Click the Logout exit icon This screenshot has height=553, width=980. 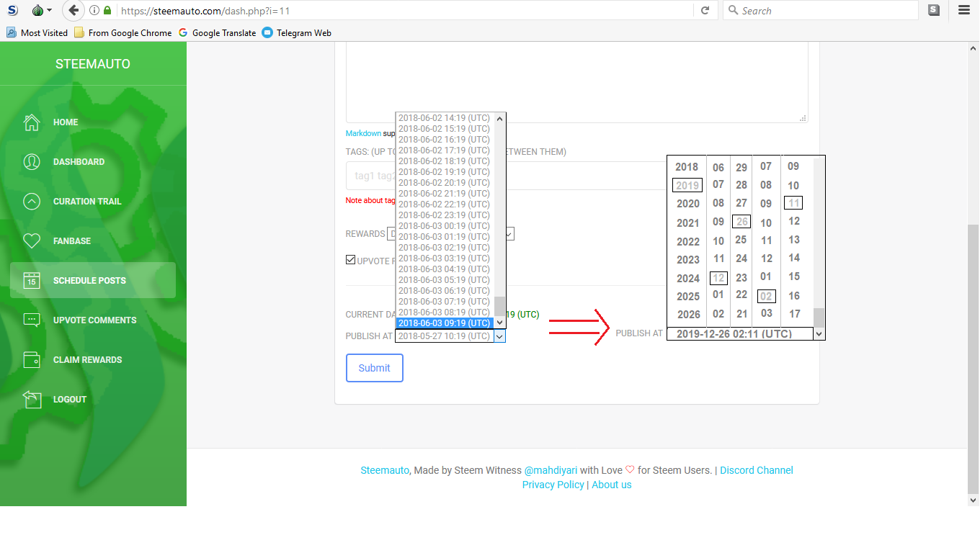coord(32,399)
